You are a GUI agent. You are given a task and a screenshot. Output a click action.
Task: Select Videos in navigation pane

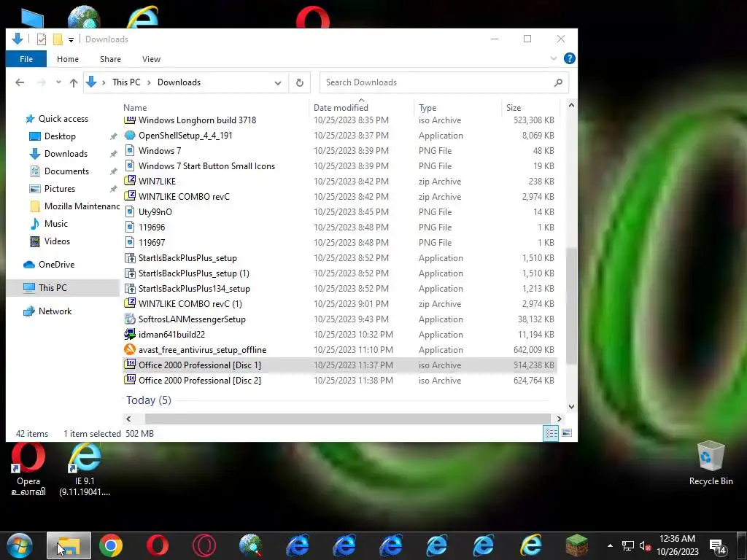tap(57, 241)
